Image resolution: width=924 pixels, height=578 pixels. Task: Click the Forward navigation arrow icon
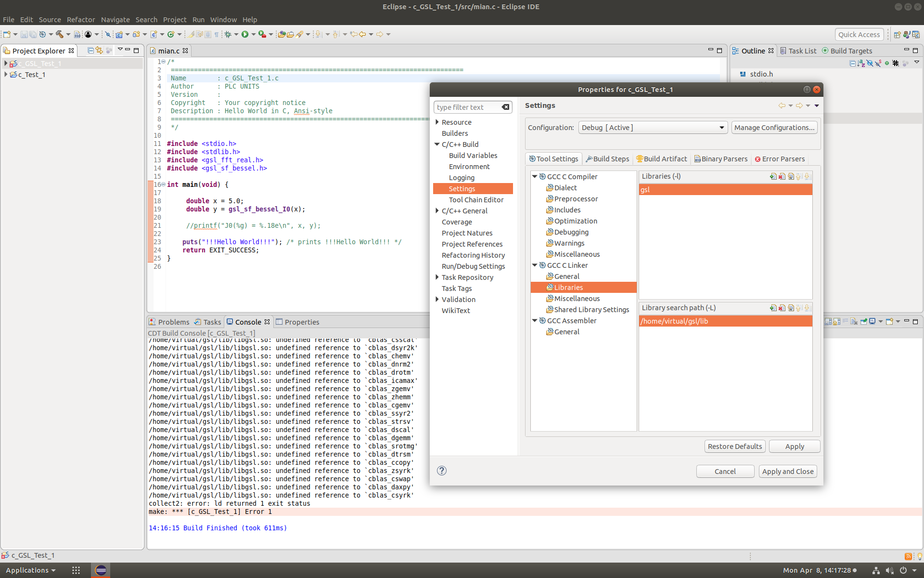(380, 34)
